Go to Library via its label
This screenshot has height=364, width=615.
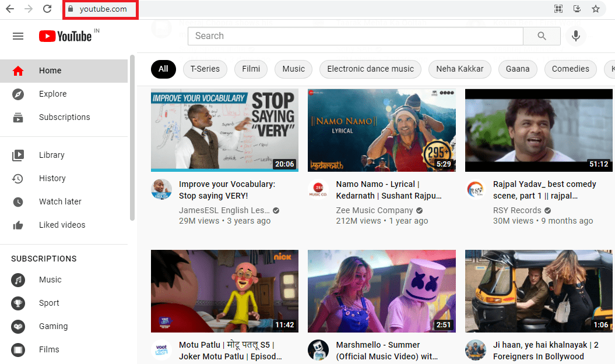click(52, 155)
